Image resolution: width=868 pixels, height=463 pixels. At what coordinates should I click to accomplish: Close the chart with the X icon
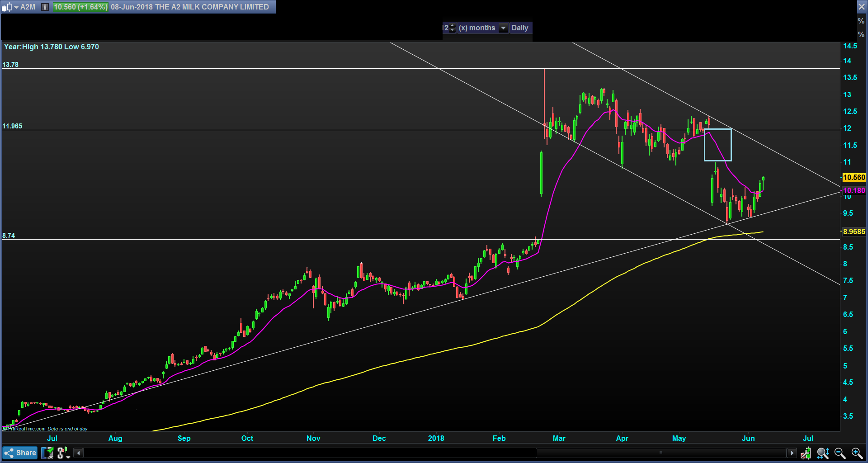pos(861,7)
